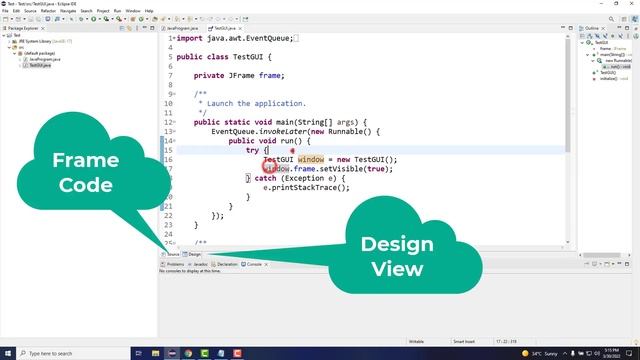Toggle Hide Non-Public Members in Outline
Viewport: 640px width, 360px height.
pos(613,36)
